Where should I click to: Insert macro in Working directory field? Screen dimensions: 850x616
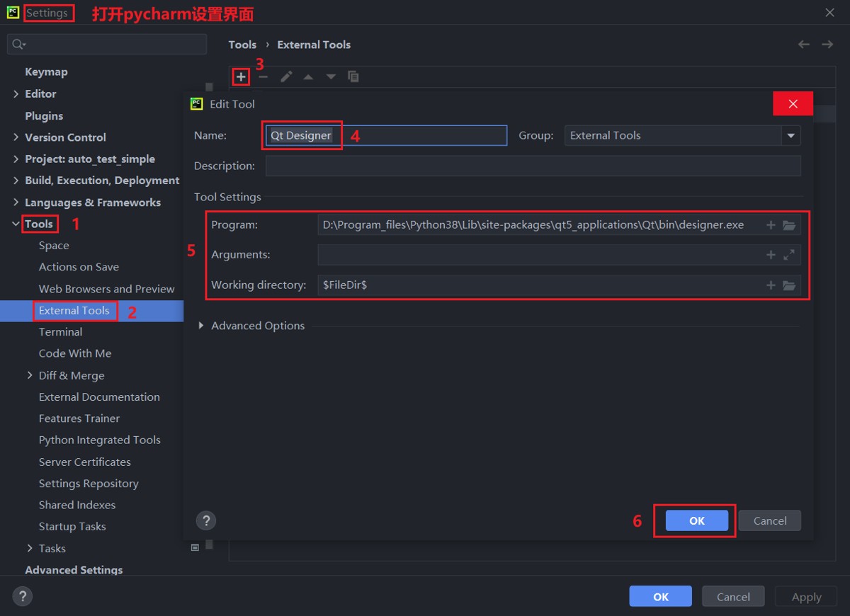771,285
